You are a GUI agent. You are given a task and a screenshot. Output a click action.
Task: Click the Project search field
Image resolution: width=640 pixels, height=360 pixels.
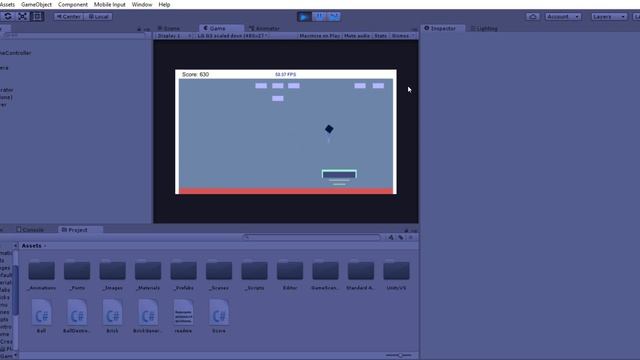click(311, 237)
